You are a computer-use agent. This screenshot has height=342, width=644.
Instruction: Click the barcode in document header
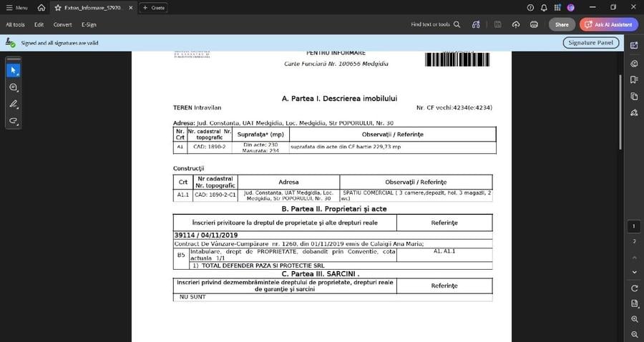tap(457, 59)
